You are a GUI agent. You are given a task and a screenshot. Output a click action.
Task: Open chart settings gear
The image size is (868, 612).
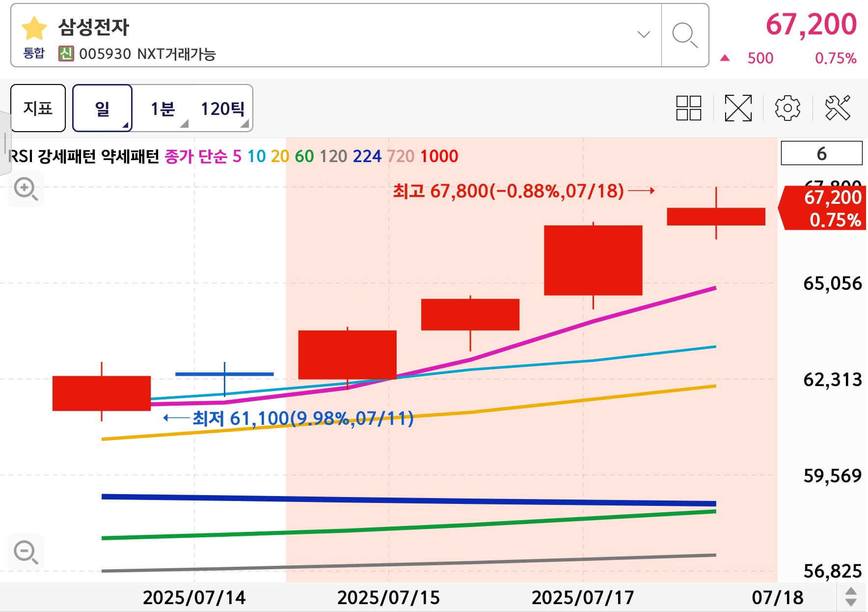point(787,108)
